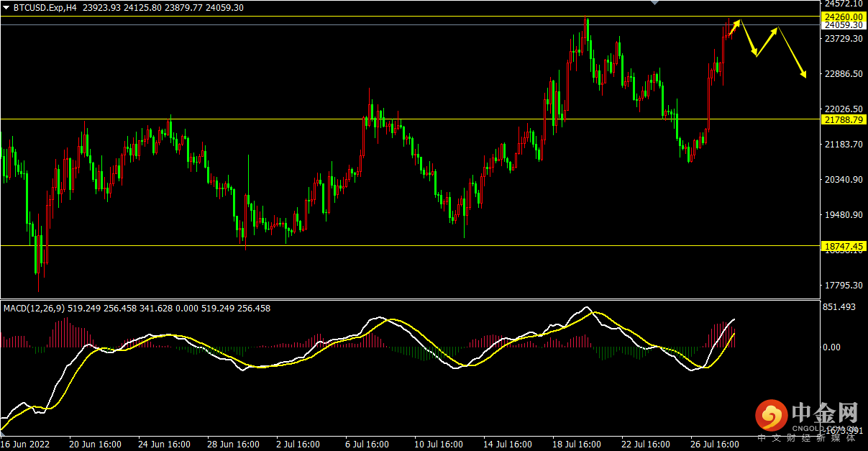Click the BTCUSD.Exp,H4 chart title text

pos(45,7)
